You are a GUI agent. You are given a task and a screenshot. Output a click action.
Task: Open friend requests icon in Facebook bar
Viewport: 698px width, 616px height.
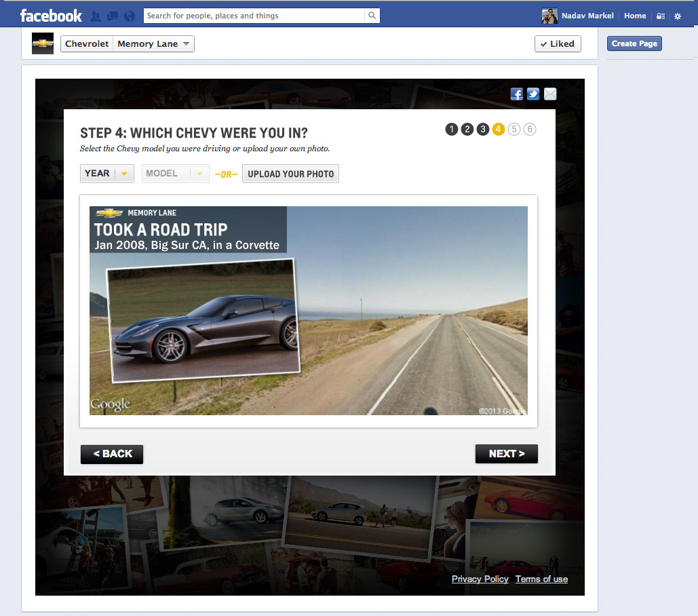[x=95, y=16]
